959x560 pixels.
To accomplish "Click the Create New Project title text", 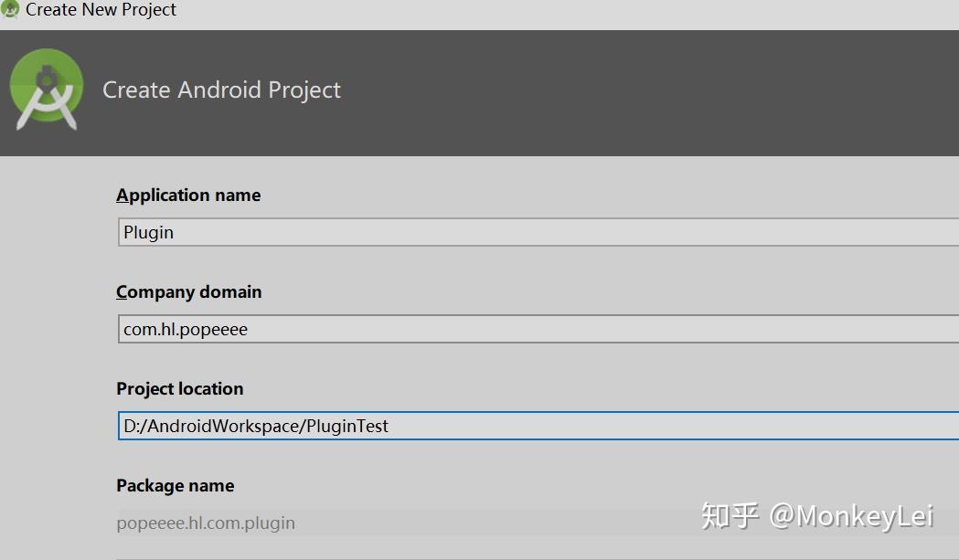I will (101, 10).
